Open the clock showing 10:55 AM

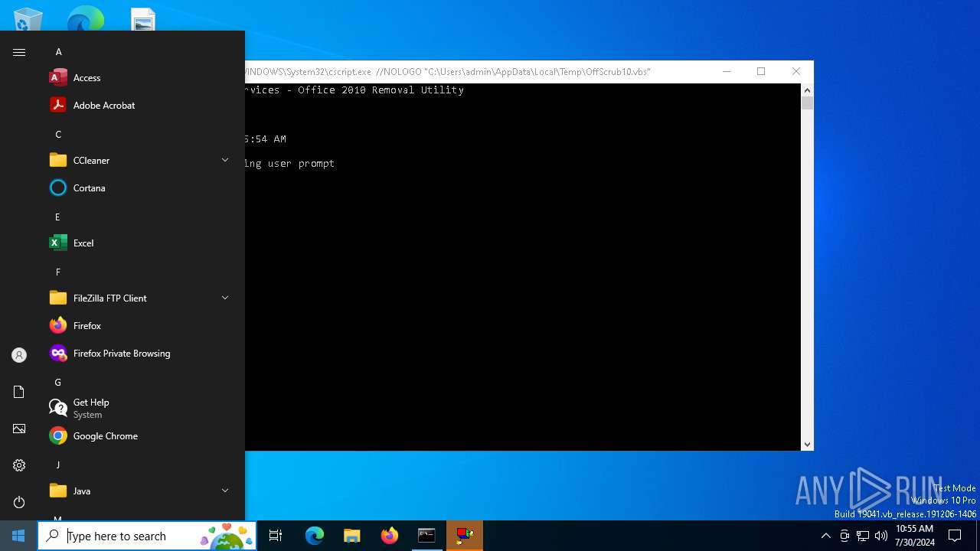(x=915, y=536)
